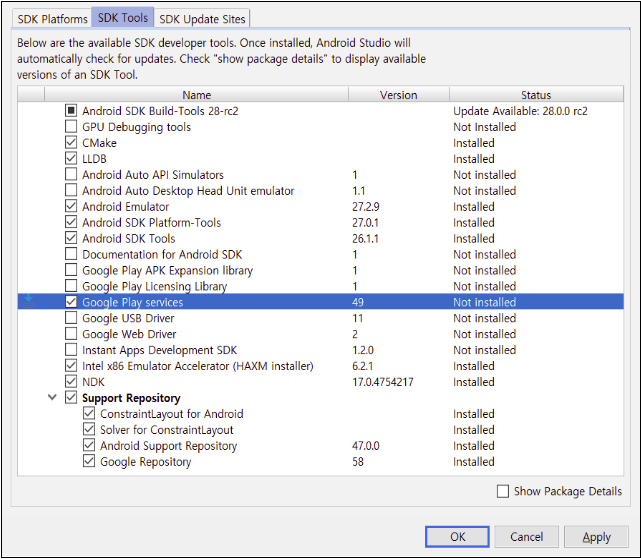
Task: Open the SDK Update Sites tab
Action: coord(202,19)
